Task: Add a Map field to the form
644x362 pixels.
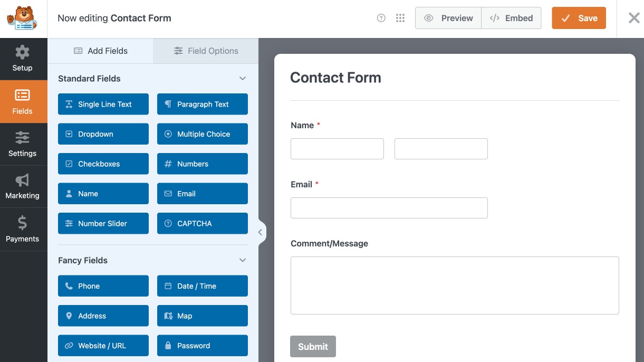Action: tap(202, 316)
